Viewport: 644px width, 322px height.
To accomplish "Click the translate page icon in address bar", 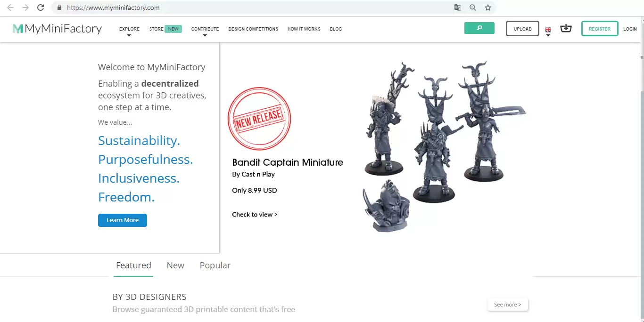I will click(457, 8).
